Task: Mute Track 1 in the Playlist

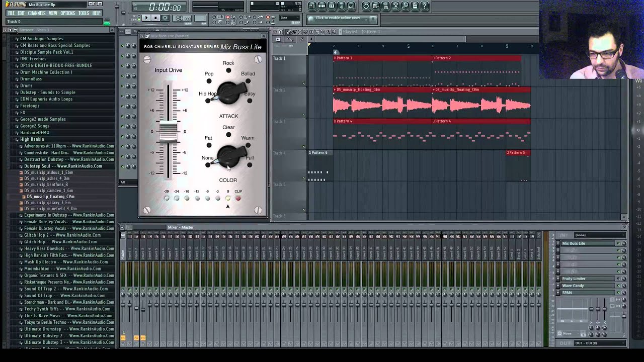Action: click(x=304, y=83)
